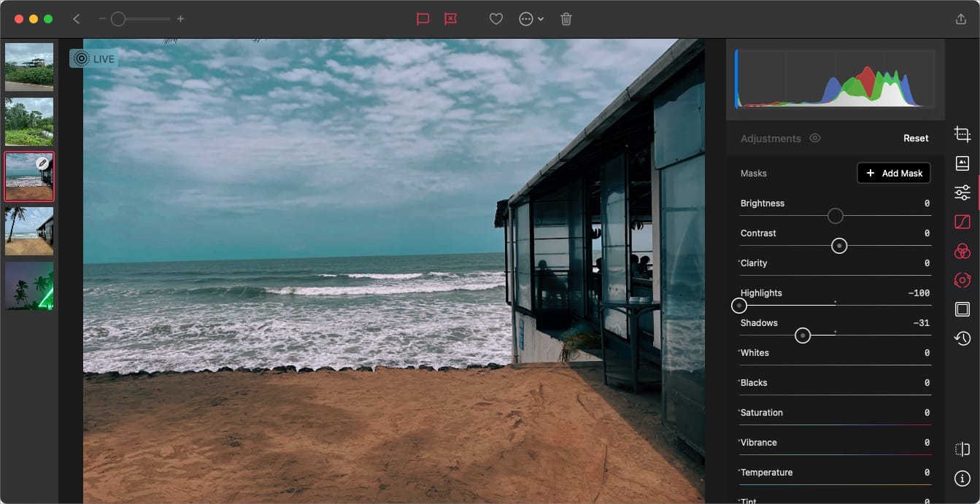
Task: Open the Crop tool in the sidebar
Action: coord(962,134)
